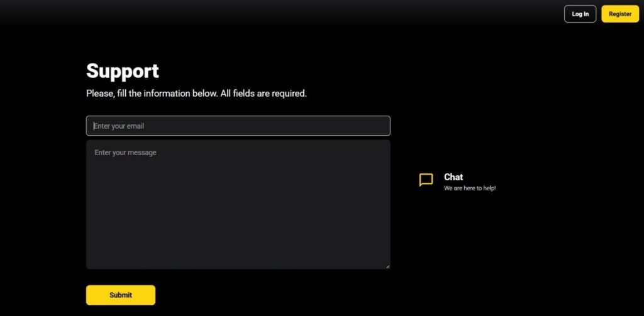This screenshot has width=644, height=316.
Task: Click the 'Enter your message' placeholder text
Action: pyautogui.click(x=125, y=153)
